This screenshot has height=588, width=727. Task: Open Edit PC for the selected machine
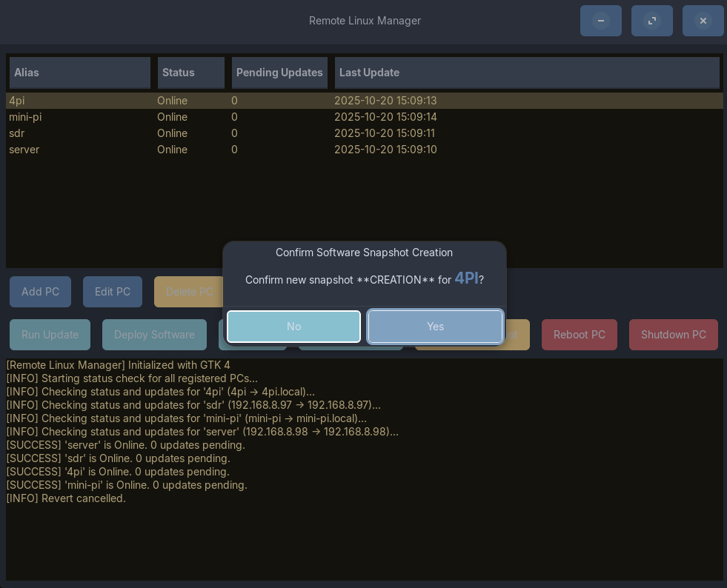coord(112,292)
